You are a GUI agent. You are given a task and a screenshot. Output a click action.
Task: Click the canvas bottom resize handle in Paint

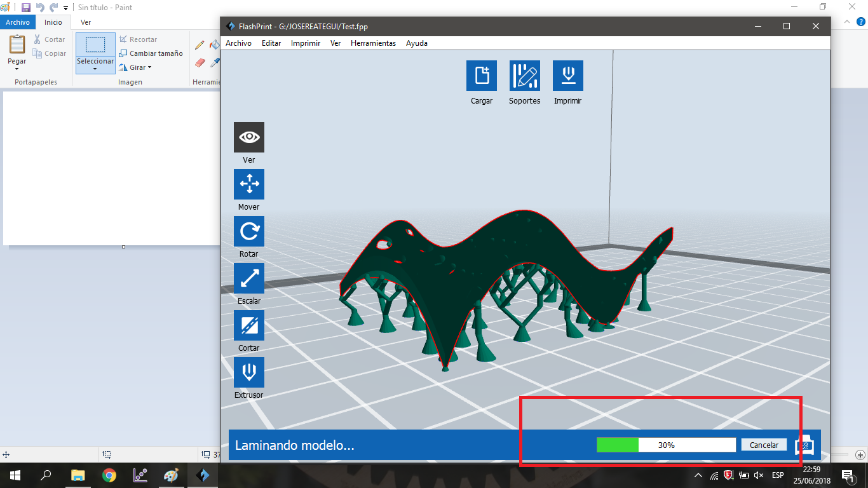[123, 247]
